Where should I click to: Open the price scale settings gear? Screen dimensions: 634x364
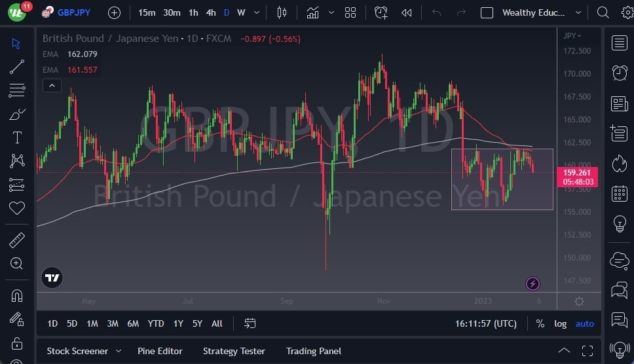[579, 301]
